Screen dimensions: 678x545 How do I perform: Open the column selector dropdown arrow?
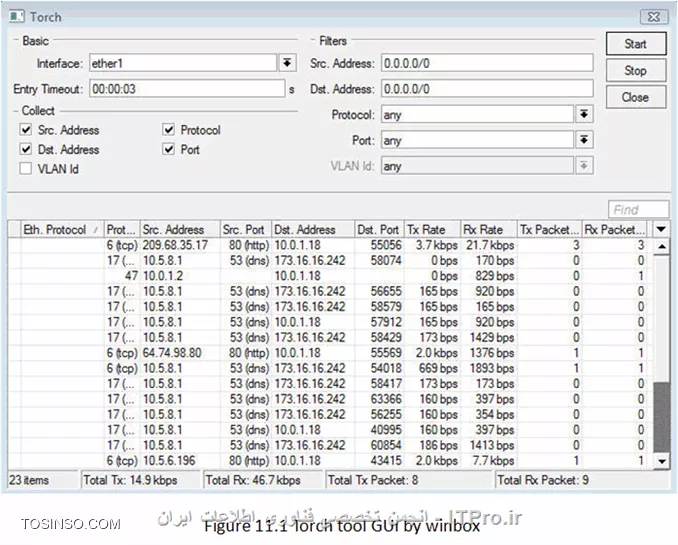661,229
